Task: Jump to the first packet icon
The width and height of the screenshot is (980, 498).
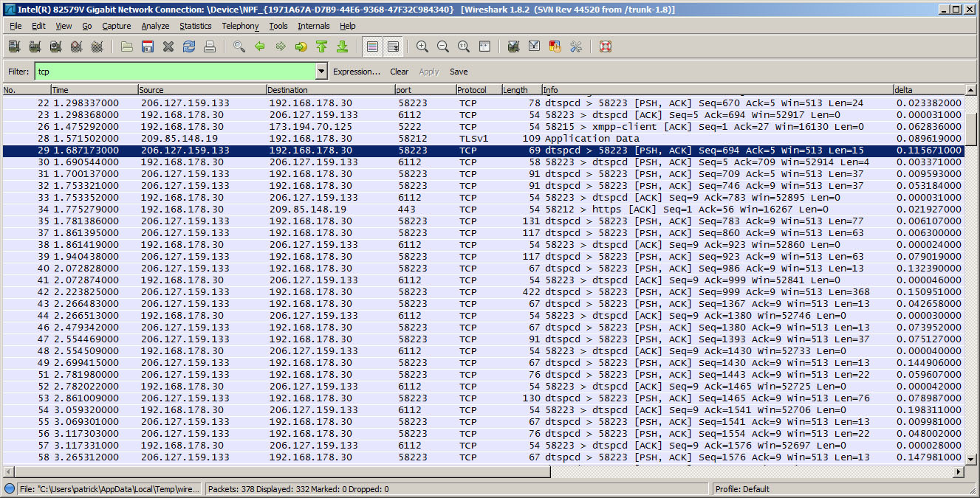Action: click(x=321, y=46)
